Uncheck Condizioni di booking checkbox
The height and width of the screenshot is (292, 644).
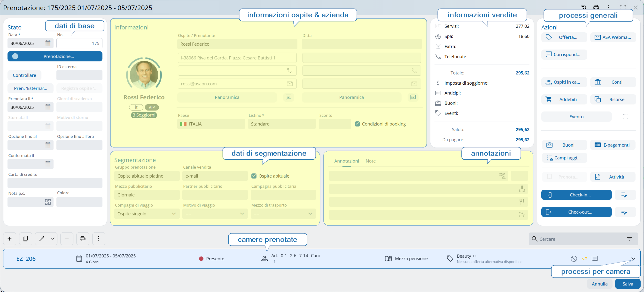point(357,124)
